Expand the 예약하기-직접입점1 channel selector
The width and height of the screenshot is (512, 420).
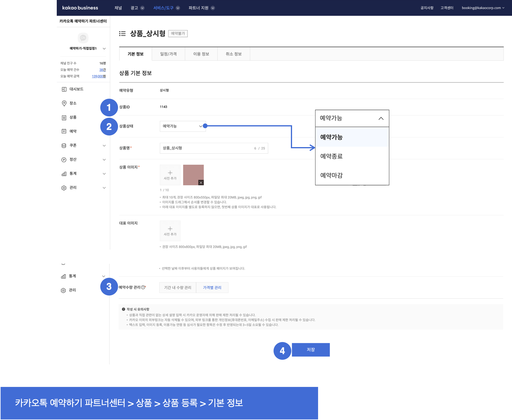[x=104, y=48]
